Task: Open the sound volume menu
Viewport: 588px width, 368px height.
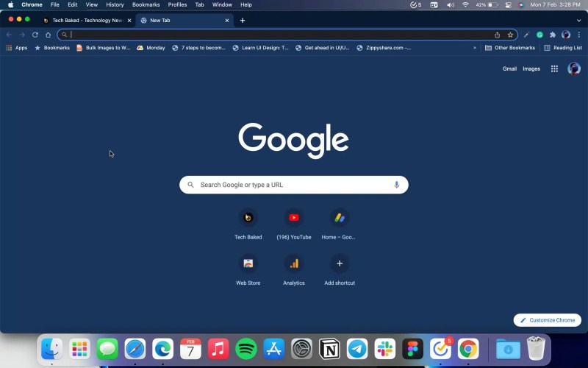Action: [x=451, y=5]
